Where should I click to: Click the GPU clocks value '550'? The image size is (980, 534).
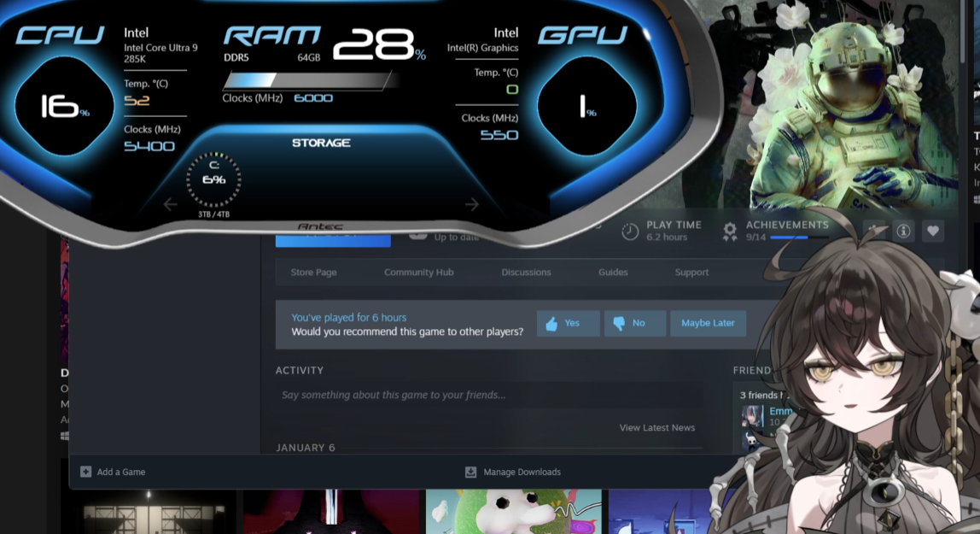pos(499,135)
